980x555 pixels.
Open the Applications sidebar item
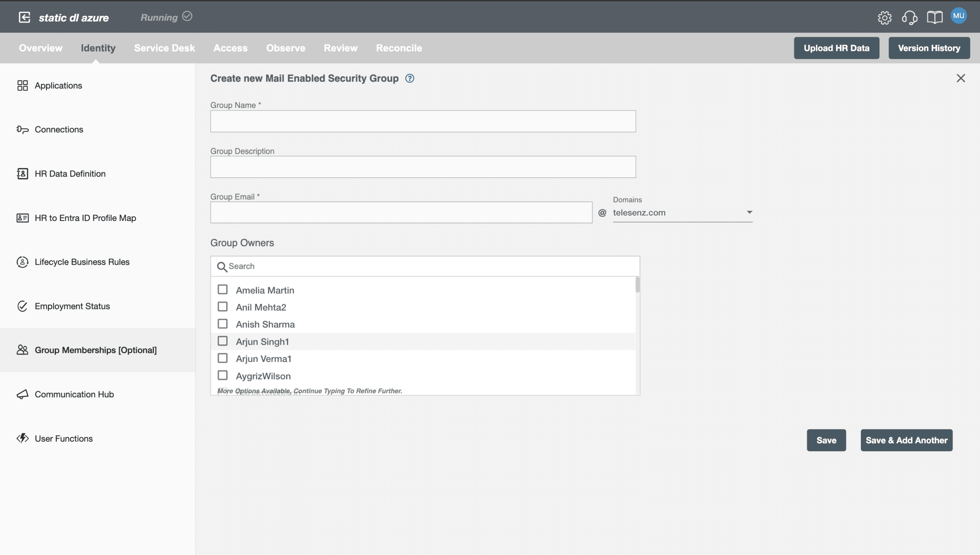(x=58, y=85)
